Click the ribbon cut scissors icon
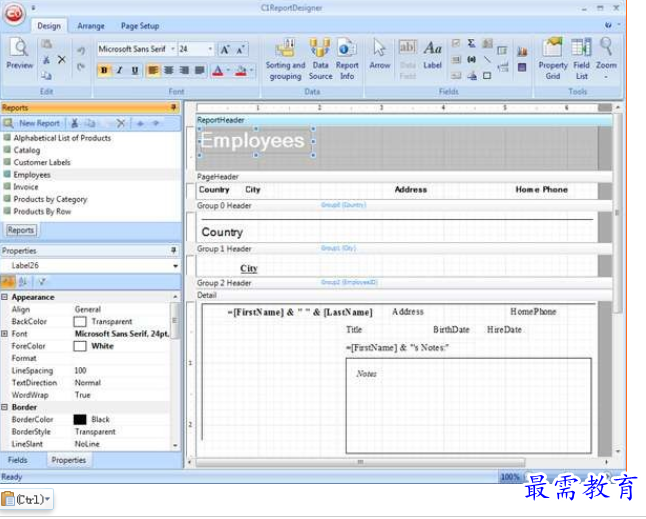This screenshot has height=519, width=646. click(47, 60)
